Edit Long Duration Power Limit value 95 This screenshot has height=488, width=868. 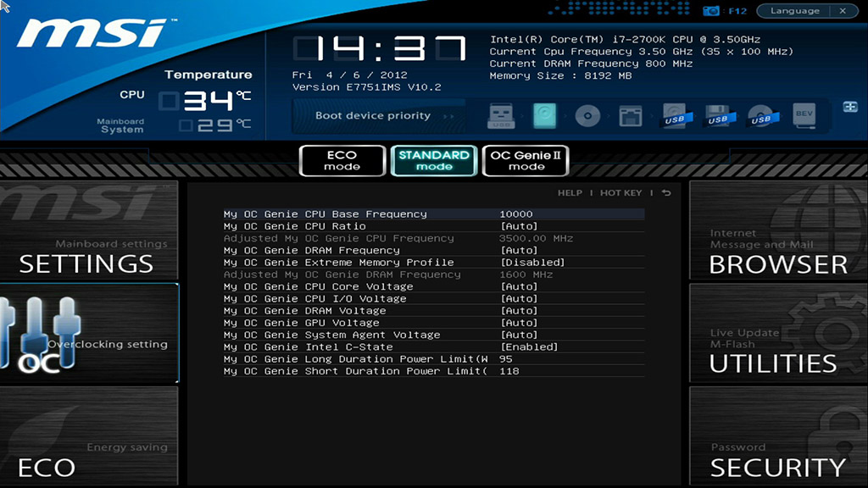pos(505,359)
